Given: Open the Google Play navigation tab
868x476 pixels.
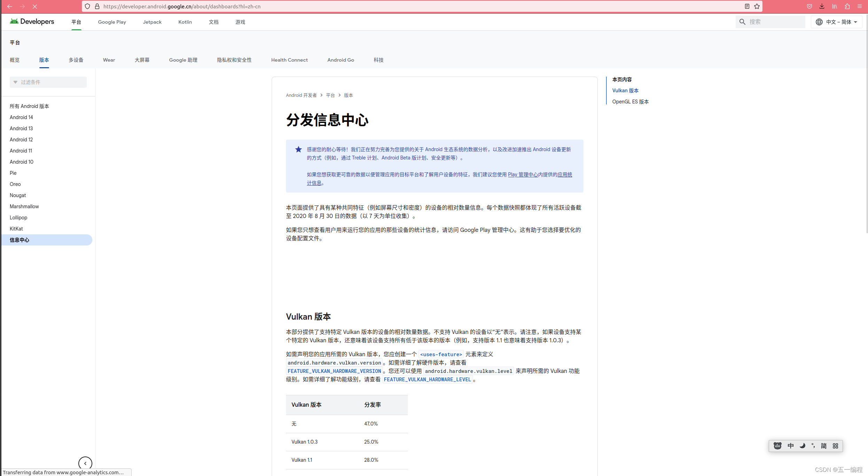Looking at the screenshot, I should coord(112,22).
